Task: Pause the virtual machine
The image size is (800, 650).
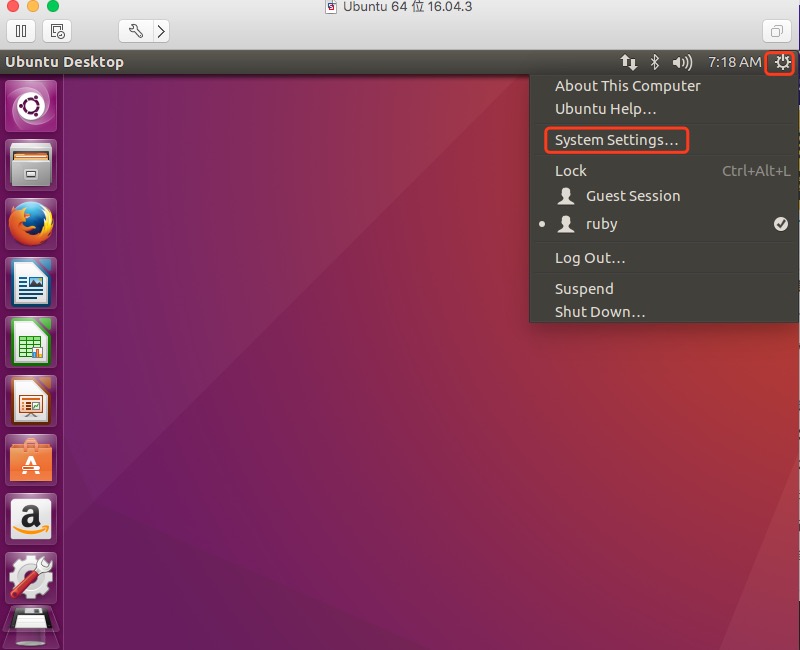Action: pyautogui.click(x=21, y=31)
